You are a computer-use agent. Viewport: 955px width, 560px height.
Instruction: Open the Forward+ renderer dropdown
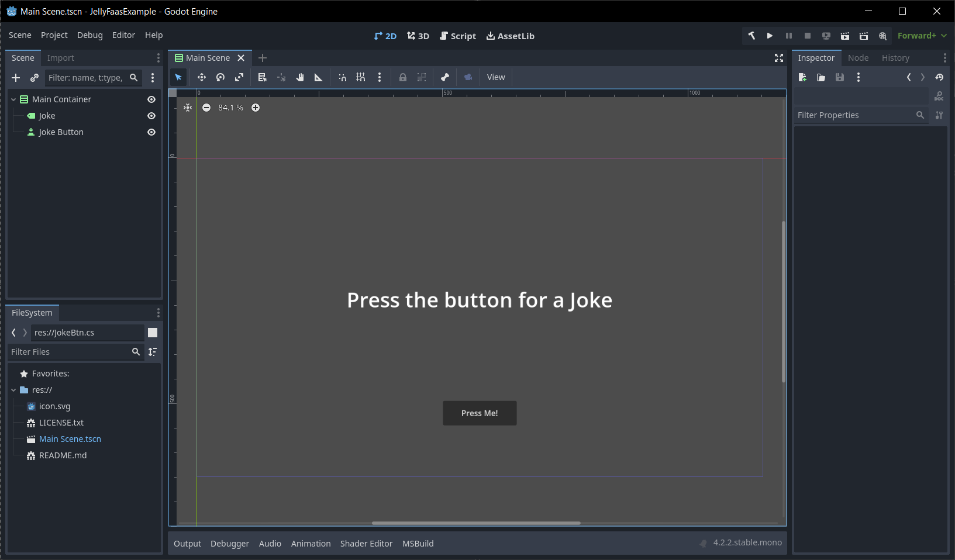922,36
